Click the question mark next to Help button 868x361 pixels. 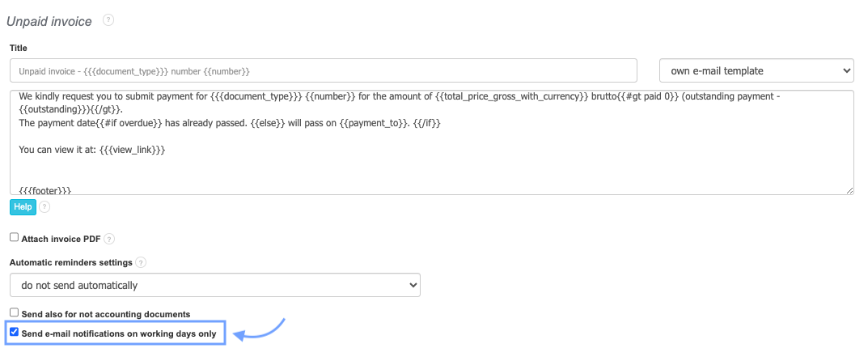point(45,207)
